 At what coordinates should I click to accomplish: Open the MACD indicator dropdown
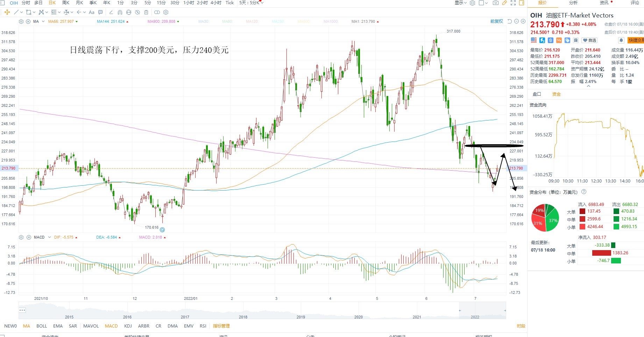pos(49,237)
